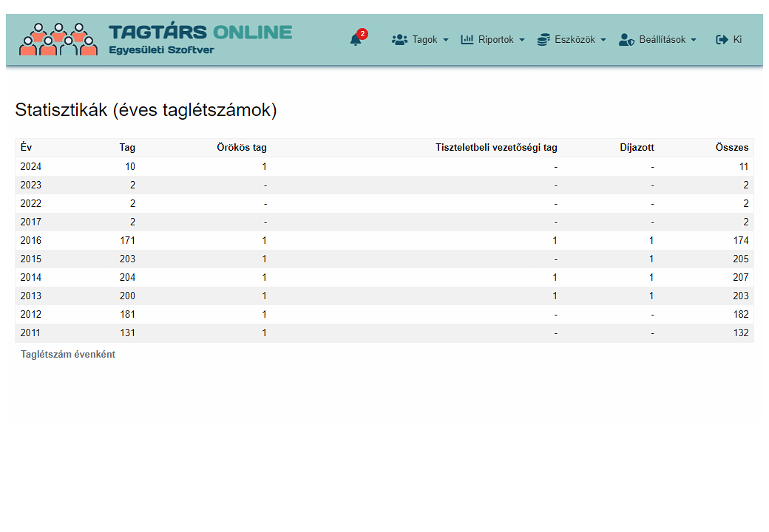
Task: Click Örökös tag value 1 in 2024 row
Action: click(x=265, y=166)
